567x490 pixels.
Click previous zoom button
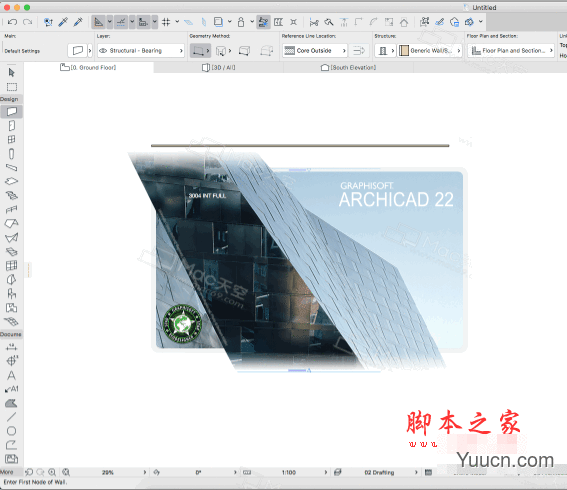pos(29,472)
